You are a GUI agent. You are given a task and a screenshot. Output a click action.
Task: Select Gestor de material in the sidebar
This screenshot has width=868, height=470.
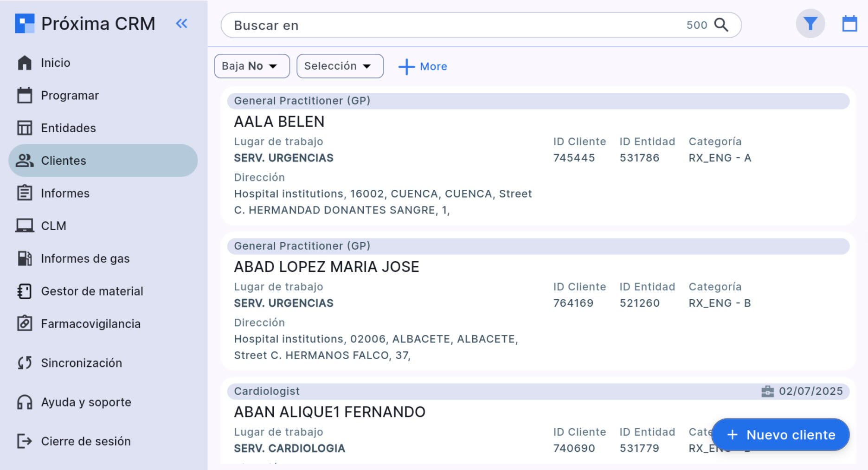click(x=92, y=291)
